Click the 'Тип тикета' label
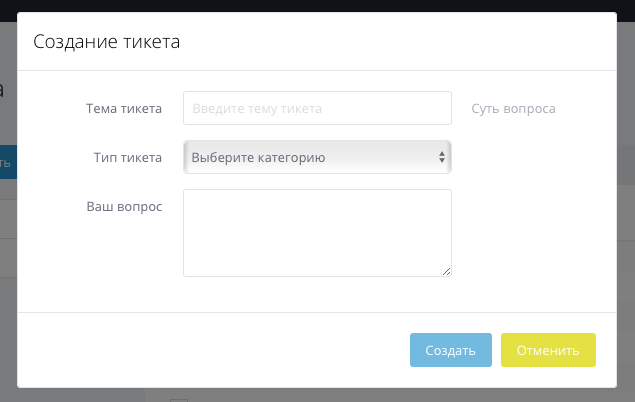635x402 pixels. click(x=128, y=157)
